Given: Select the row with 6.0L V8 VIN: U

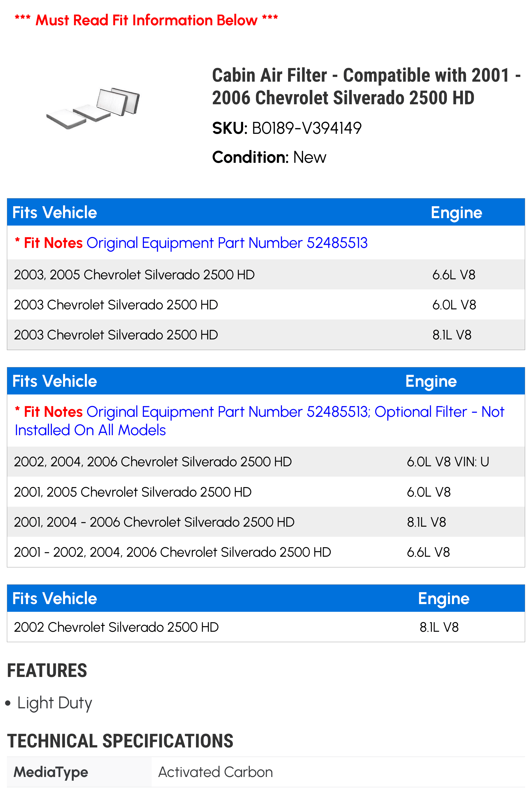Looking at the screenshot, I should click(x=266, y=462).
